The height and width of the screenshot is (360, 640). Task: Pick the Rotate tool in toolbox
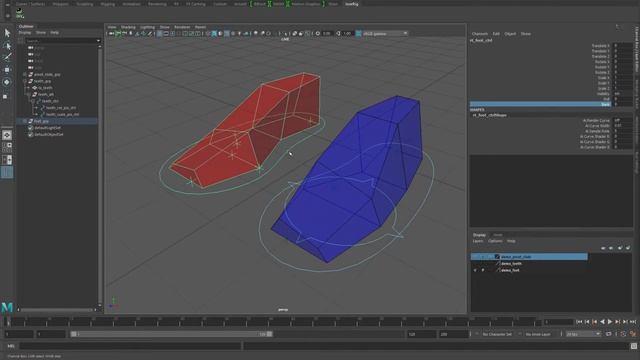coord(7,82)
